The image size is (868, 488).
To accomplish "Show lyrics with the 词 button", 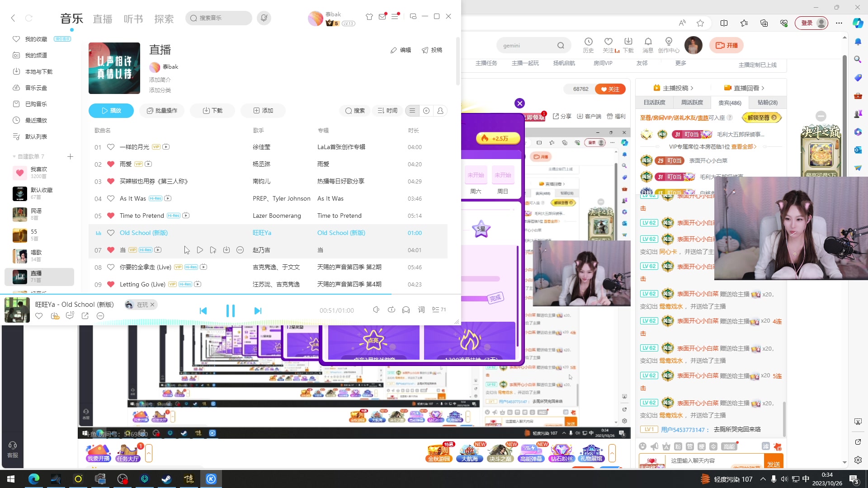I will click(x=421, y=310).
